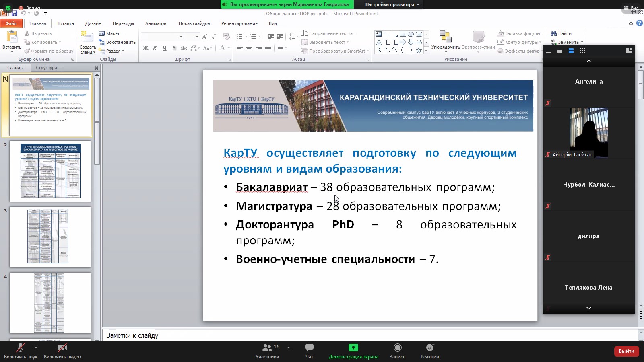Clear all formatting eraser icon
644x362 pixels.
[227, 37]
